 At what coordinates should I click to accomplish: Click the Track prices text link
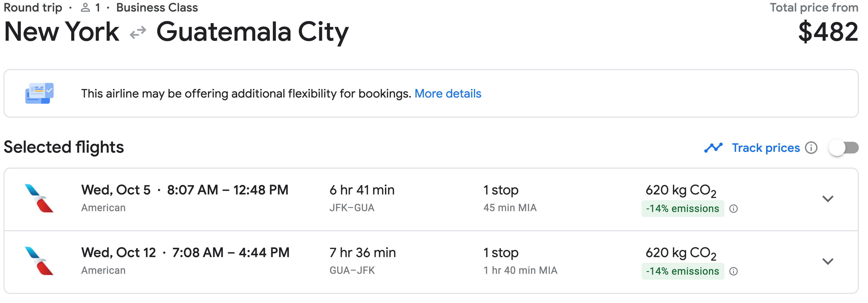point(766,148)
